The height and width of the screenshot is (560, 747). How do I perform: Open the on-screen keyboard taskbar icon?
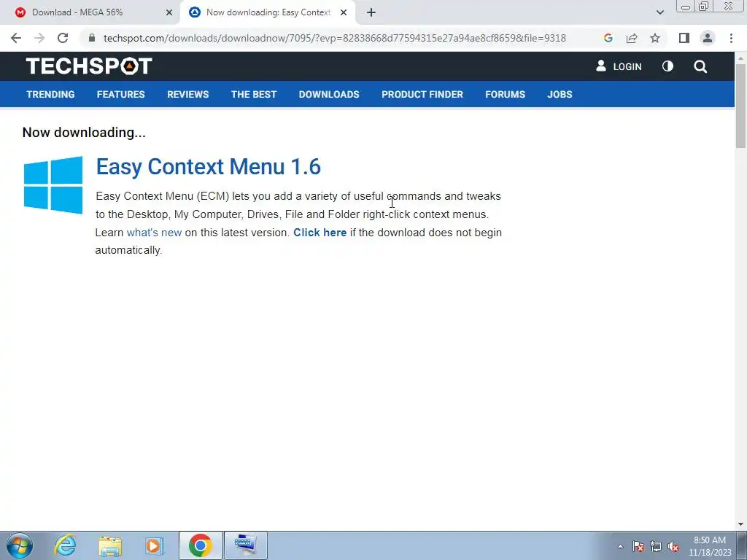click(x=245, y=545)
